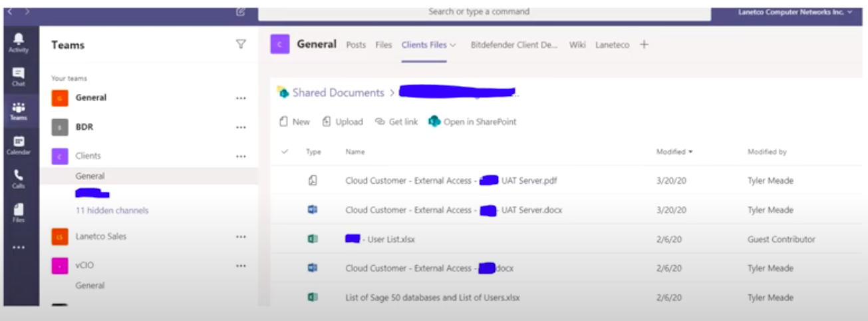The image size is (868, 321).
Task: Open more options for Lanetco Sales team
Action: pos(241,236)
